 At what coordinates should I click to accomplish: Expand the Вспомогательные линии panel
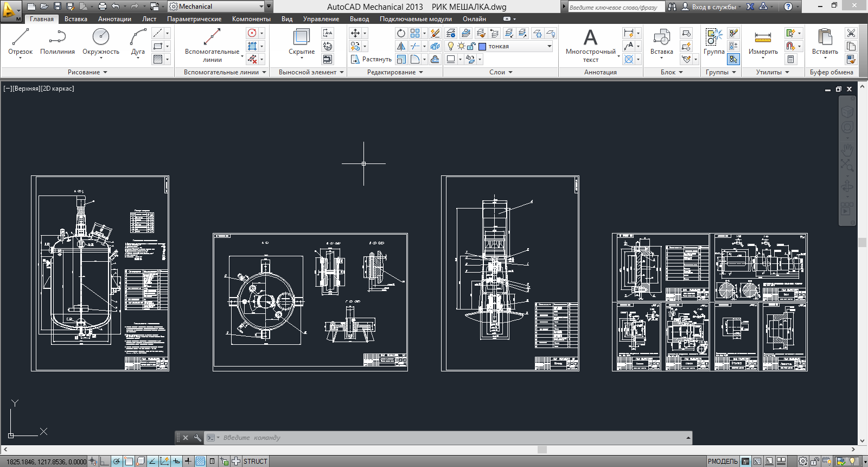point(225,72)
